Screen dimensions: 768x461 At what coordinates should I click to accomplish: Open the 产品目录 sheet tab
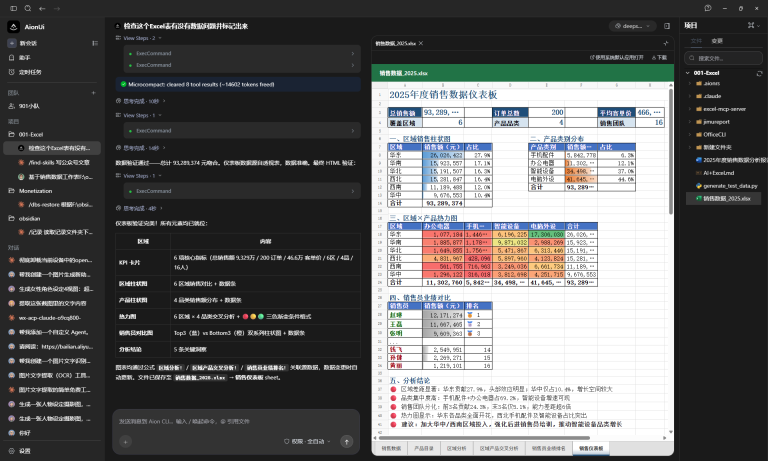pos(423,448)
